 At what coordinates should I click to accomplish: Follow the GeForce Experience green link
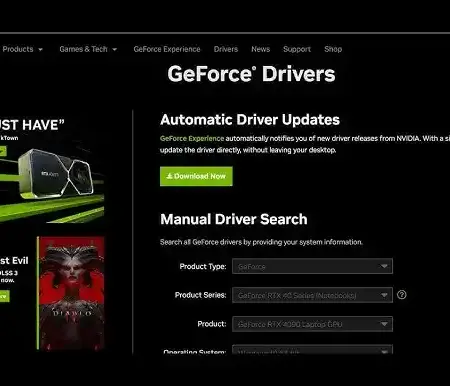click(x=192, y=138)
